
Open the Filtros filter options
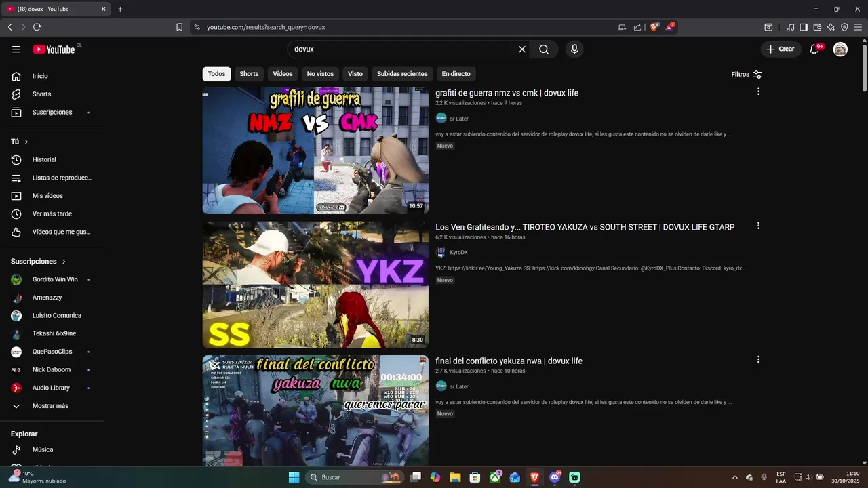tap(747, 74)
